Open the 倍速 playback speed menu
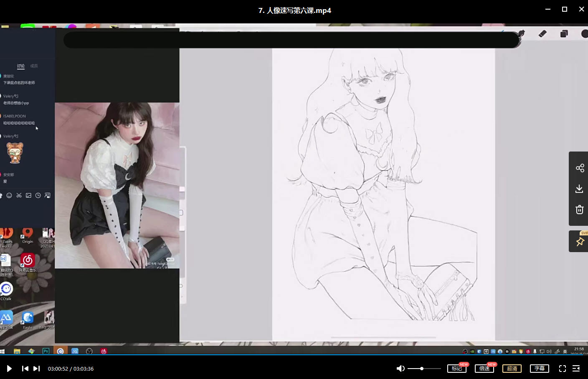 484,369
